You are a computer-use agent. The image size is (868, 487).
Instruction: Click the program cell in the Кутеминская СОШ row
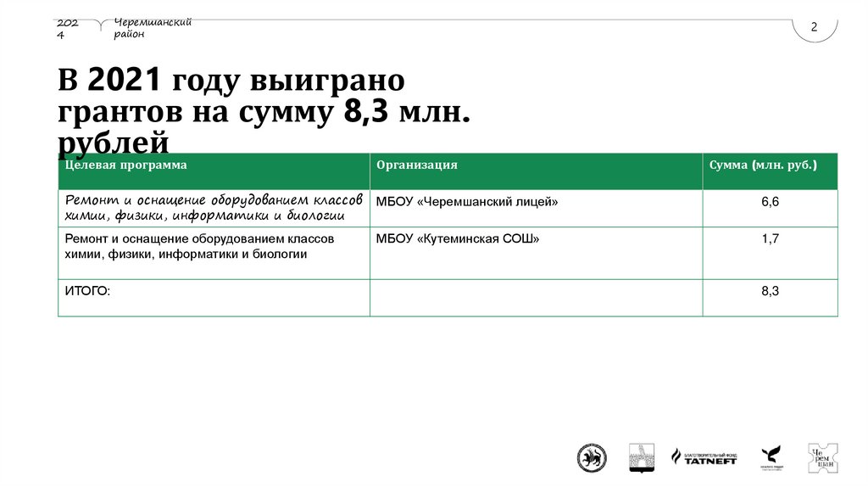[214, 253]
